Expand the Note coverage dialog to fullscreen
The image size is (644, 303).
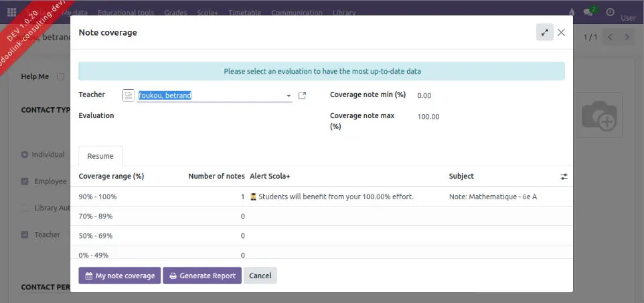(544, 32)
